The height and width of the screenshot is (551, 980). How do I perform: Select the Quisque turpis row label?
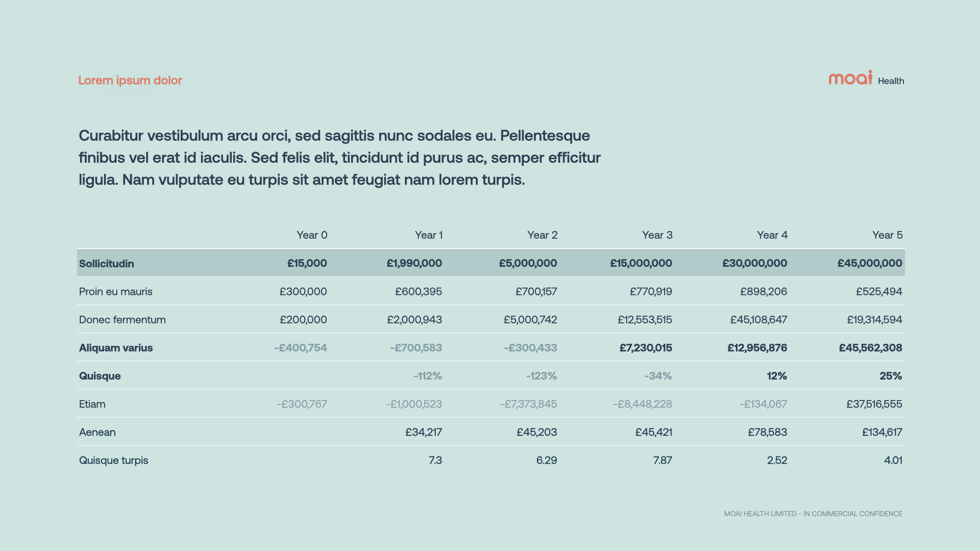tap(114, 460)
